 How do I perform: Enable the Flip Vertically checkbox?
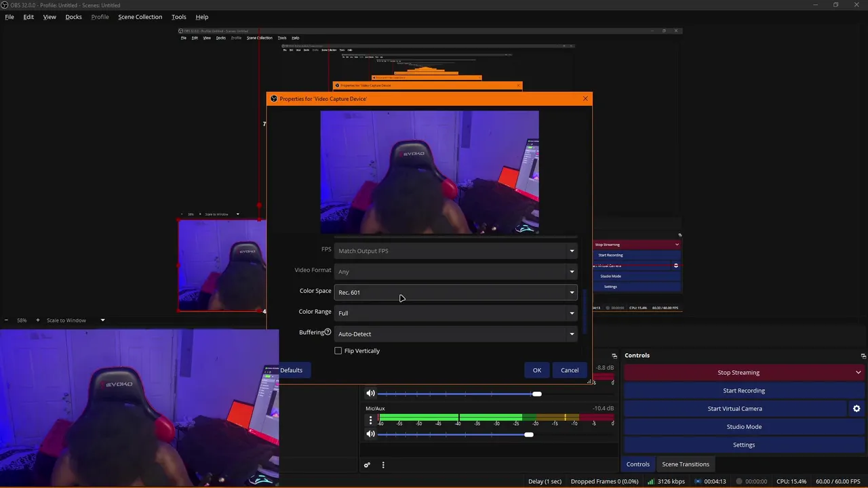tap(338, 351)
